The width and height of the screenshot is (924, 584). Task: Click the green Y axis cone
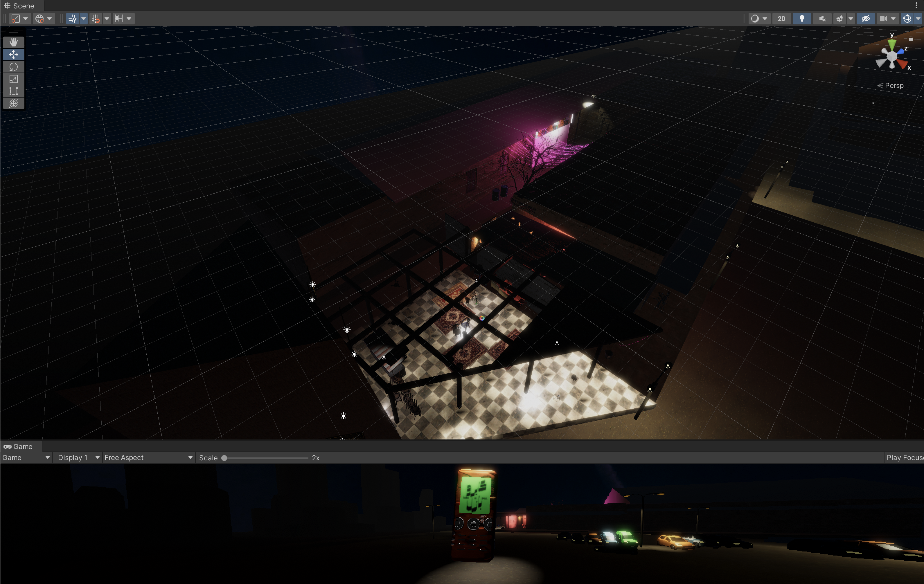click(892, 44)
